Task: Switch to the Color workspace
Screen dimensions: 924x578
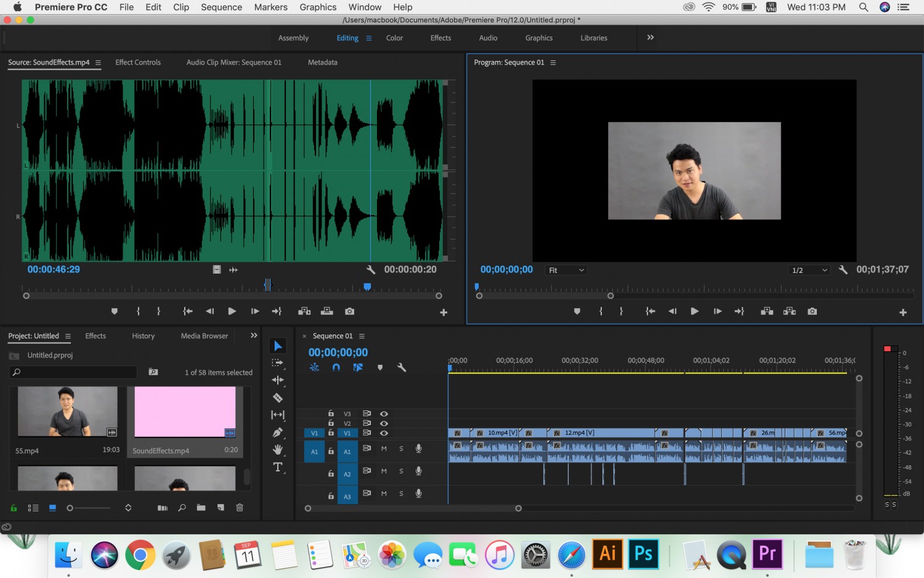Action: [394, 38]
